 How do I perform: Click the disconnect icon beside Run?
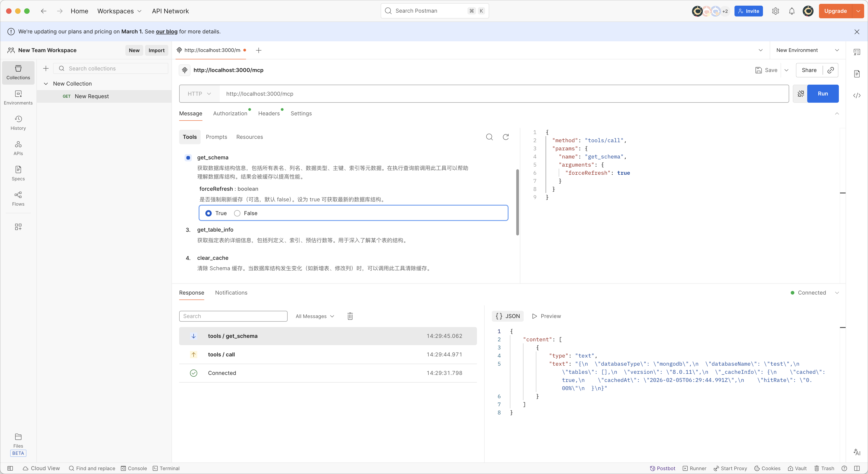click(x=801, y=94)
